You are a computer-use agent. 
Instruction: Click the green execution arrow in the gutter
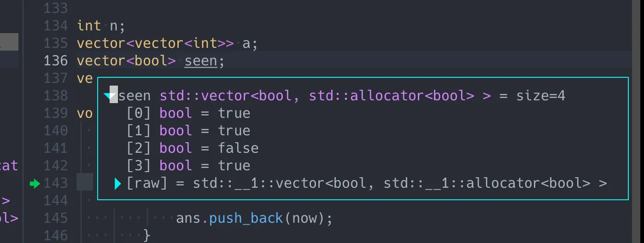[x=35, y=184]
